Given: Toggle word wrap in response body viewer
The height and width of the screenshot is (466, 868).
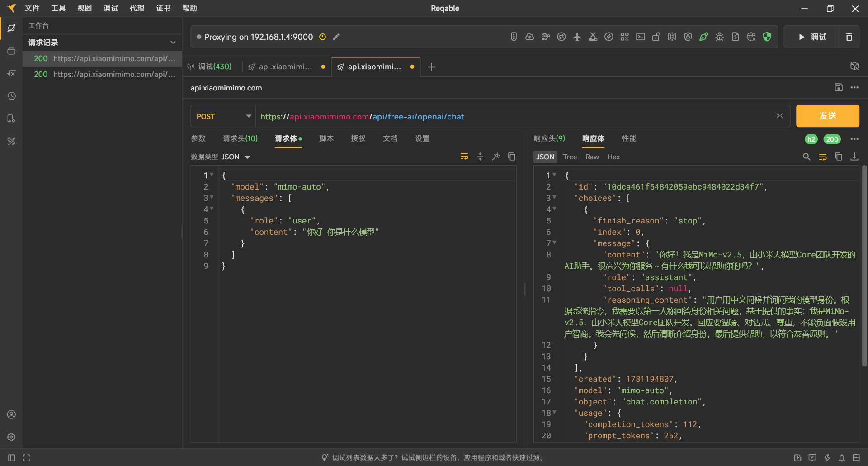Looking at the screenshot, I should [x=823, y=157].
